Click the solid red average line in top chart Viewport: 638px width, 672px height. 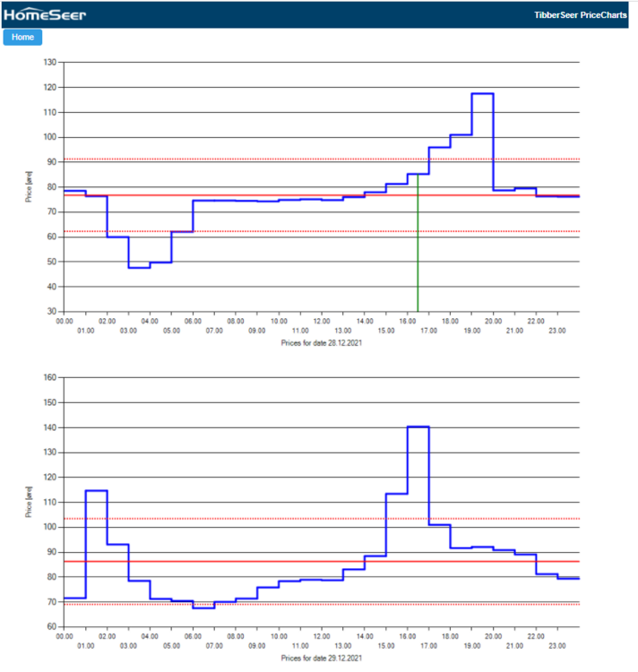point(269,195)
